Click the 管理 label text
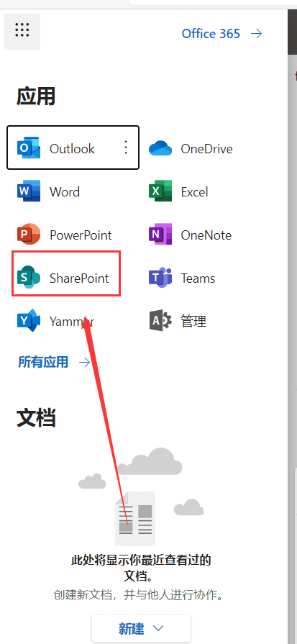The height and width of the screenshot is (644, 297). click(x=193, y=321)
